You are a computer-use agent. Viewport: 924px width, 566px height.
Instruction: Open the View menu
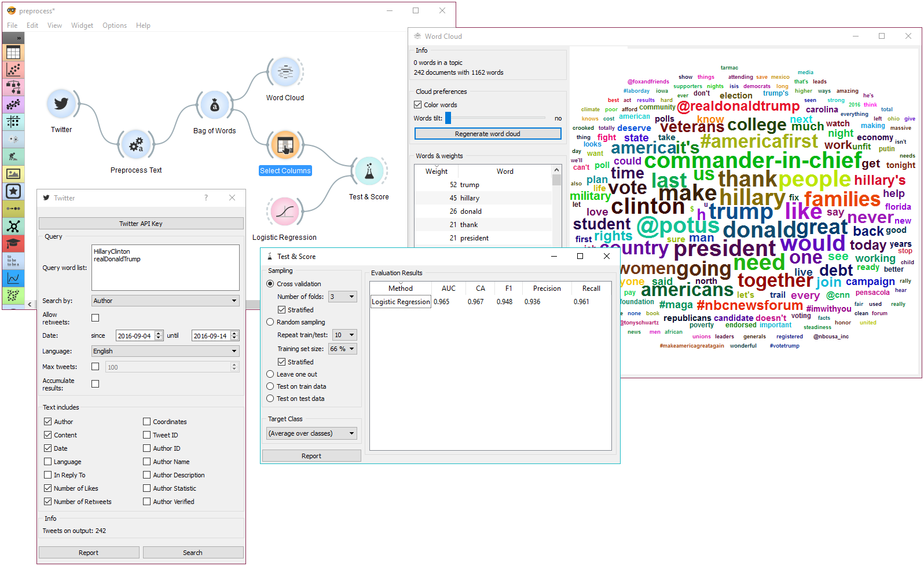[54, 25]
